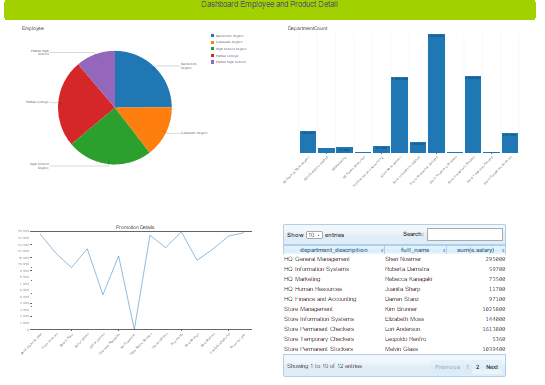Select the Store Permanent Stockers cell

[x=318, y=349]
